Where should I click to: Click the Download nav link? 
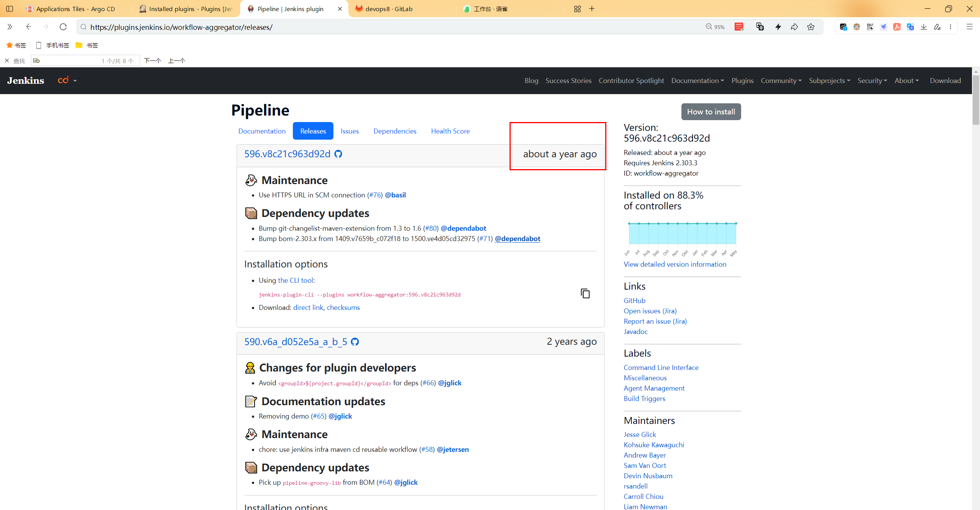coord(945,80)
